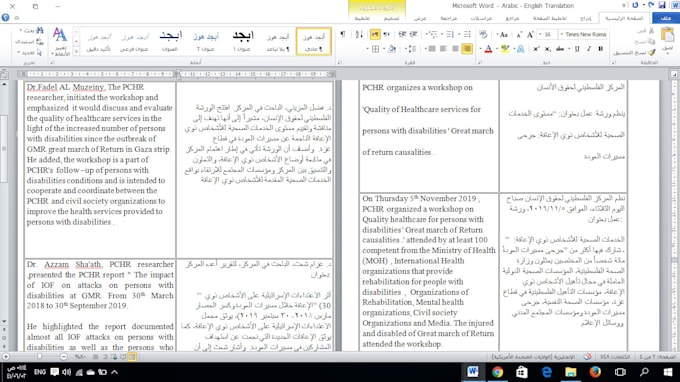This screenshot has height=382, width=680.
Task: Open the Font Color dropdown arrow
Action: point(481,49)
